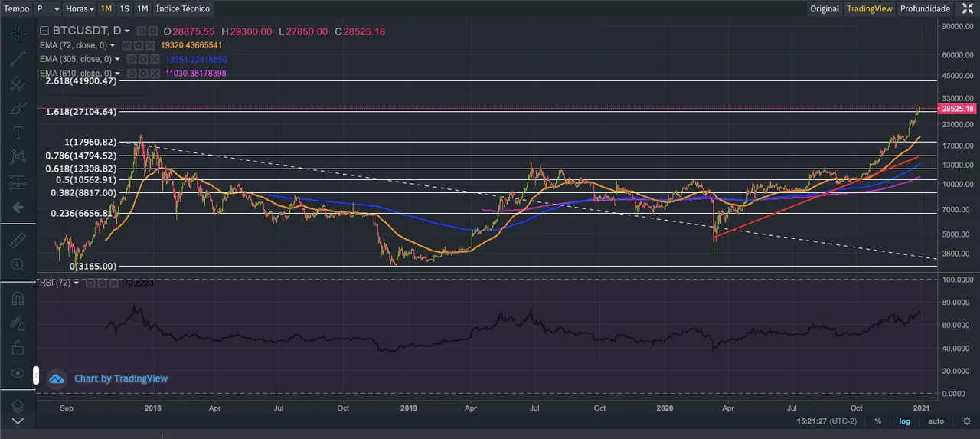Toggle percent scale mode

[877, 421]
